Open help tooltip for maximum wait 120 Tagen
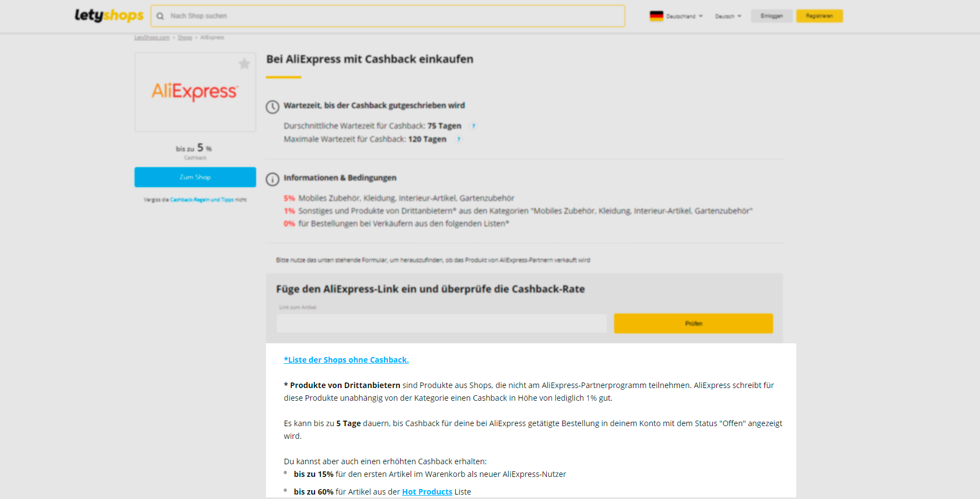This screenshot has width=980, height=499. 459,139
